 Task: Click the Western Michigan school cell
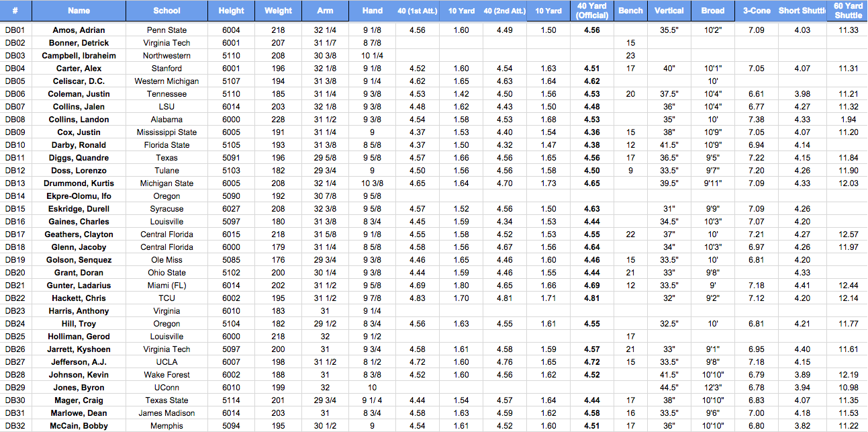coord(166,81)
